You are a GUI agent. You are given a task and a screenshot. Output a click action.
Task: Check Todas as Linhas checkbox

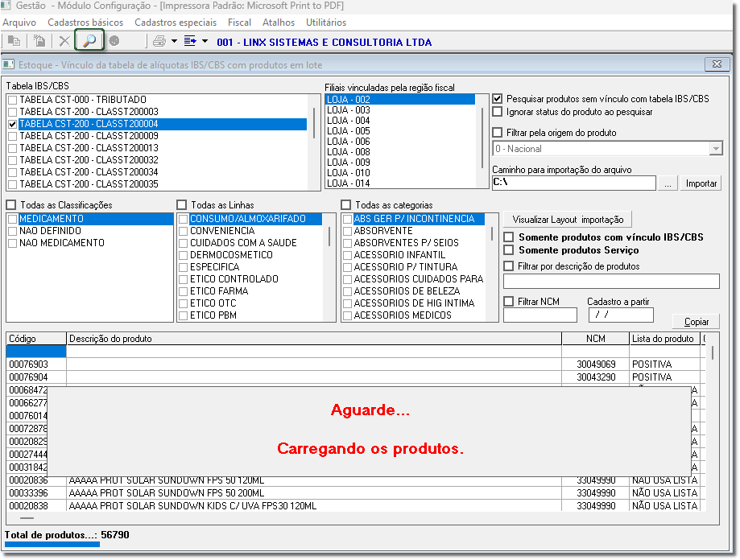[182, 205]
